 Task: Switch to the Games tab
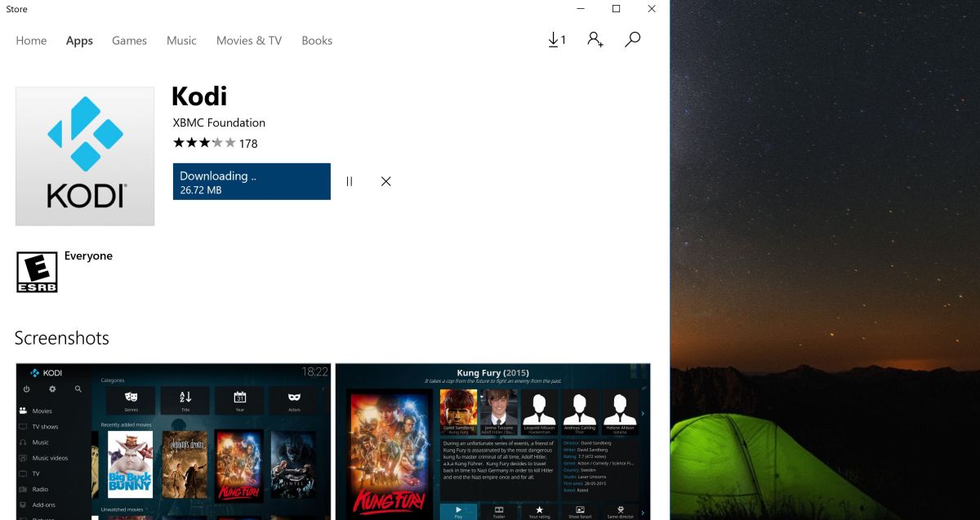129,41
